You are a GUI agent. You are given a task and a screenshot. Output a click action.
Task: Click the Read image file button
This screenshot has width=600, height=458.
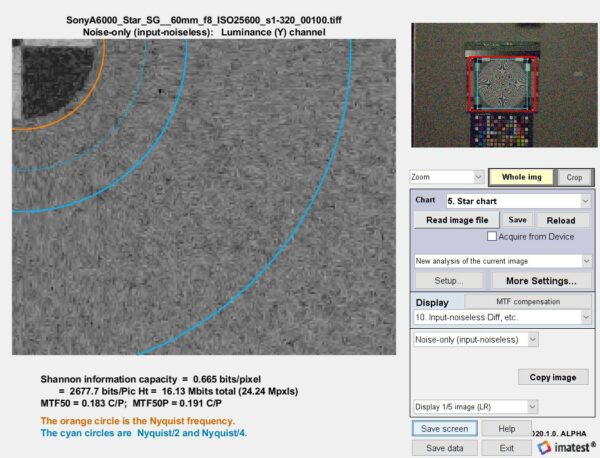456,220
